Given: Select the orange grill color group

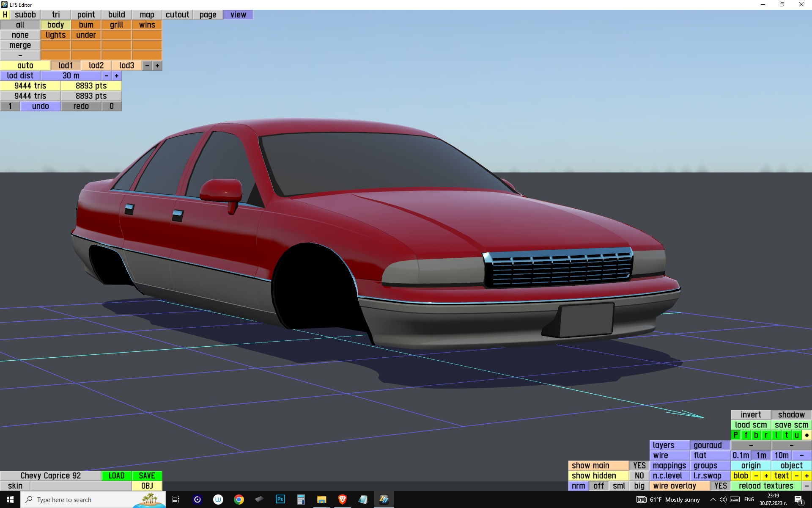Looking at the screenshot, I should [x=116, y=25].
